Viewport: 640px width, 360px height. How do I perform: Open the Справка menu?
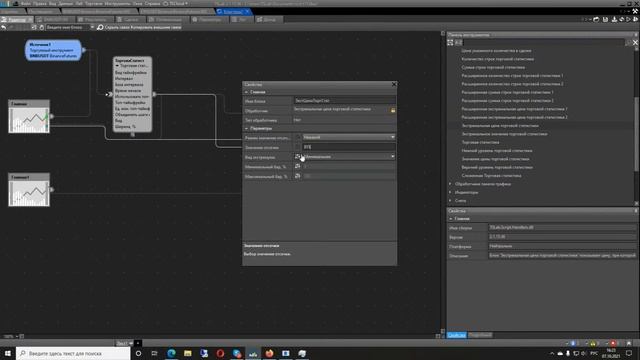152,3
